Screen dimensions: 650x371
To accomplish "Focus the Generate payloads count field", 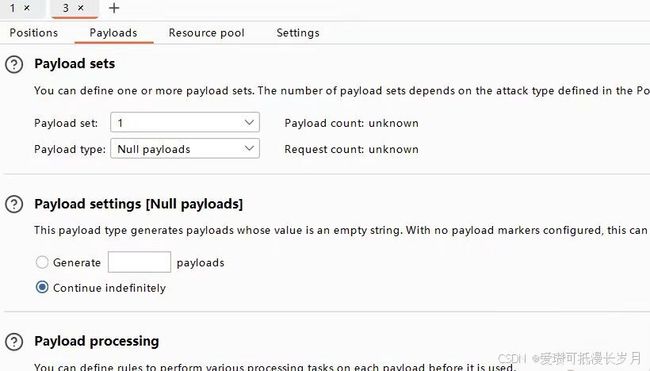I will (139, 262).
